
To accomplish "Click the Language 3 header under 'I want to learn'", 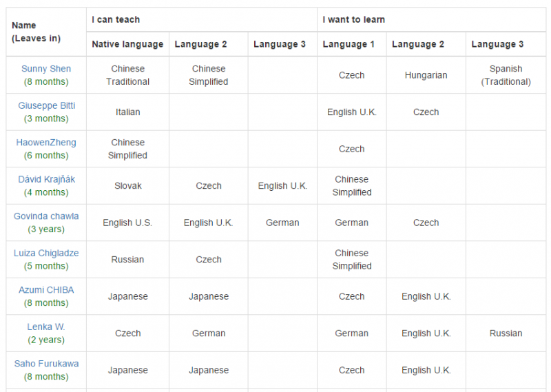I will tap(506, 44).
